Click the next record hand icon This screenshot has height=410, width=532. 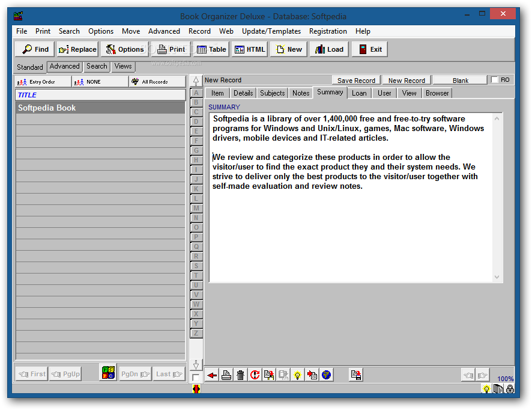click(483, 375)
